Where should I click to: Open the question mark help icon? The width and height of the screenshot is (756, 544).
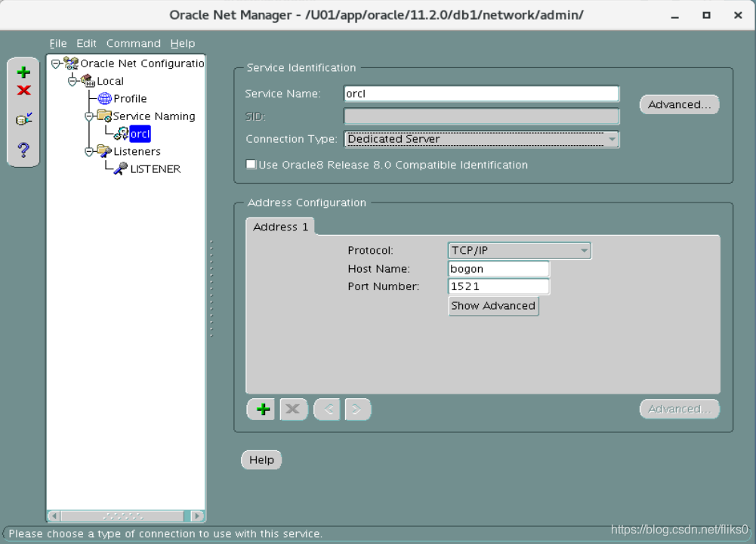[x=23, y=150]
